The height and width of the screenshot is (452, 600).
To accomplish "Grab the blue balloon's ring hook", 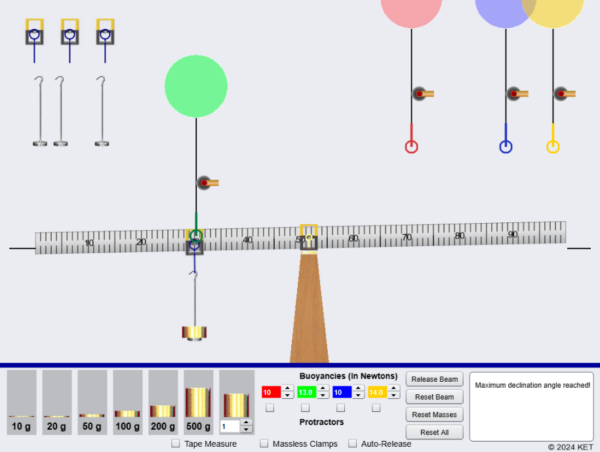I will [506, 147].
